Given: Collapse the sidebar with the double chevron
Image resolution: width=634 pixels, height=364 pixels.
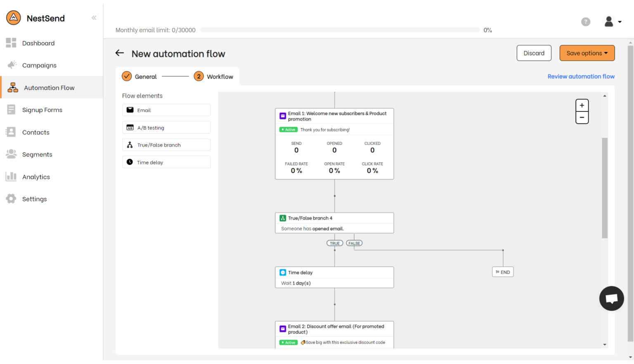Looking at the screenshot, I should 94,18.
